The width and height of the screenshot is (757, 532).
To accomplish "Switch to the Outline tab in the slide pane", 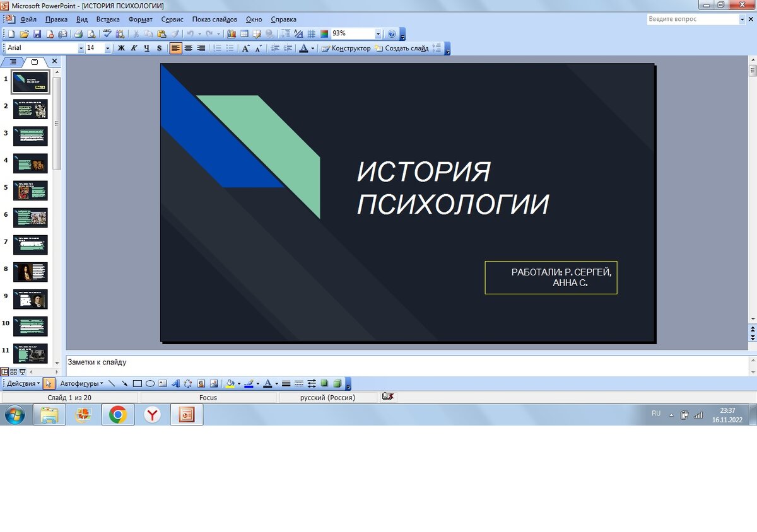I will (x=13, y=62).
